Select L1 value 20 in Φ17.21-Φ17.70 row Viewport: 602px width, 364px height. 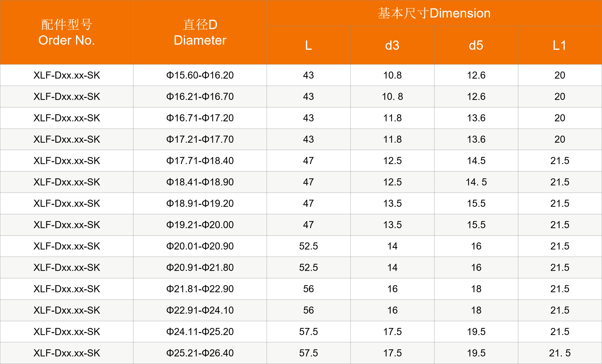559,139
